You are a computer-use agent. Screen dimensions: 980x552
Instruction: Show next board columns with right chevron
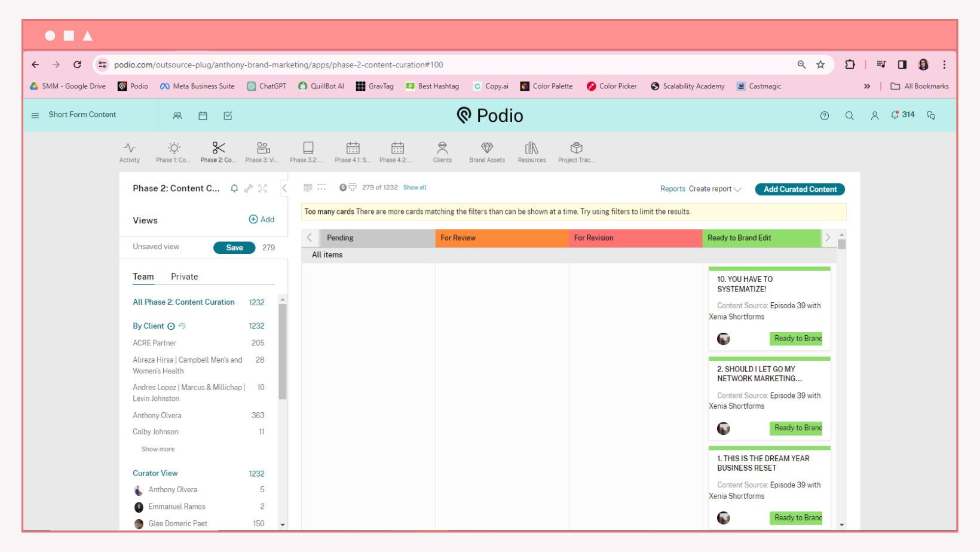click(828, 238)
